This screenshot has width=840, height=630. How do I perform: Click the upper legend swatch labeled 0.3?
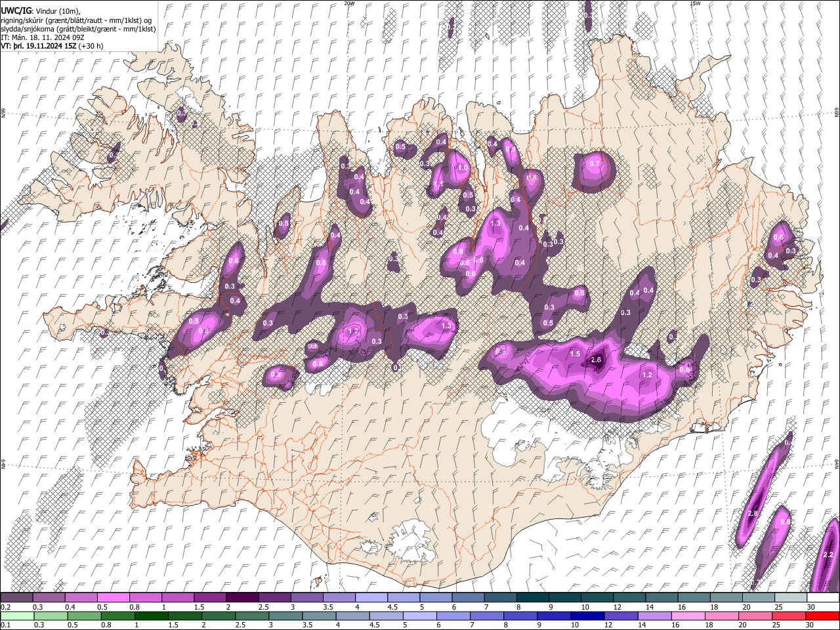49,598
